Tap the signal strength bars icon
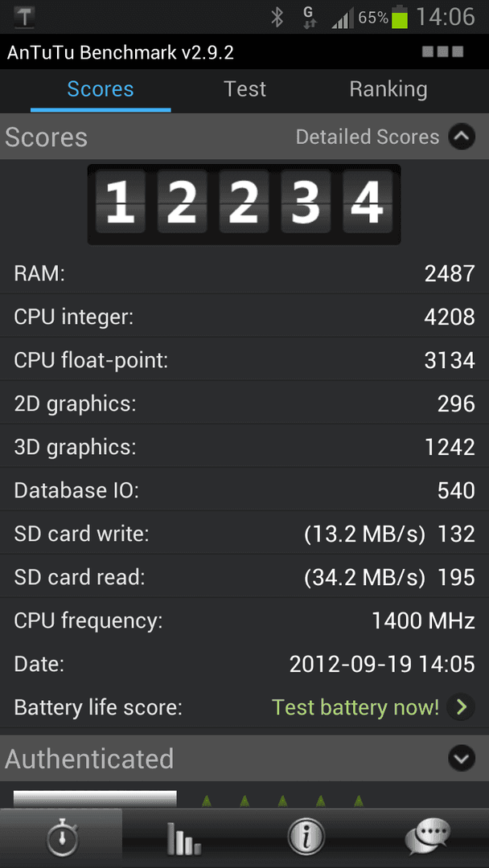Image resolution: width=489 pixels, height=868 pixels. [x=343, y=18]
